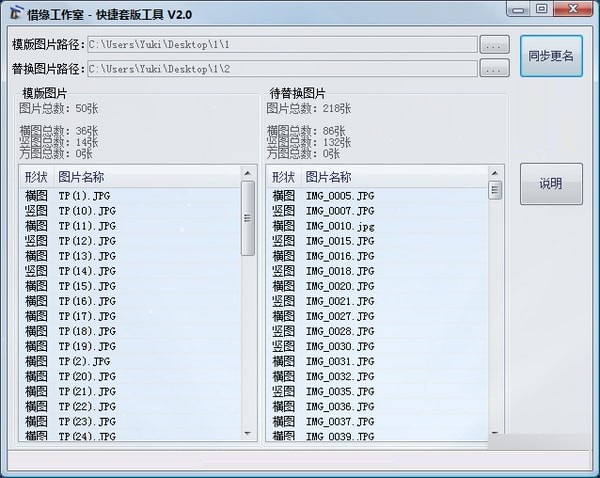Select the TP (15).JPG row

[x=130, y=286]
